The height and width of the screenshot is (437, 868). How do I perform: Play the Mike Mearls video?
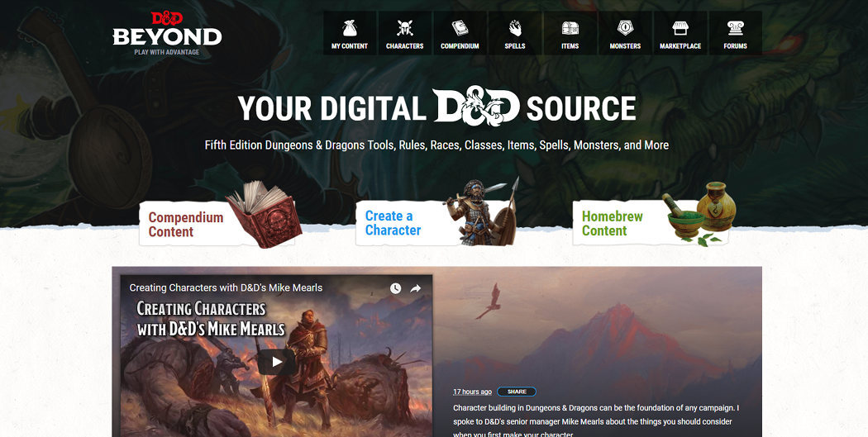click(x=276, y=361)
